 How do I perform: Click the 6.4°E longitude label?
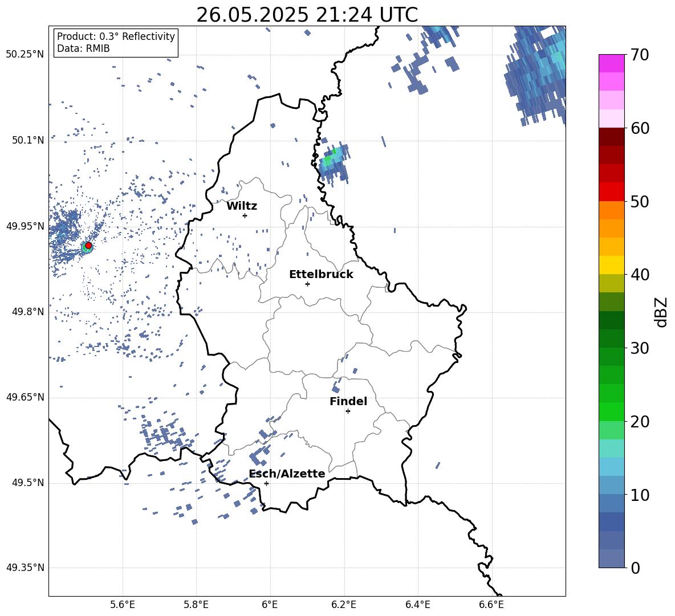417,605
